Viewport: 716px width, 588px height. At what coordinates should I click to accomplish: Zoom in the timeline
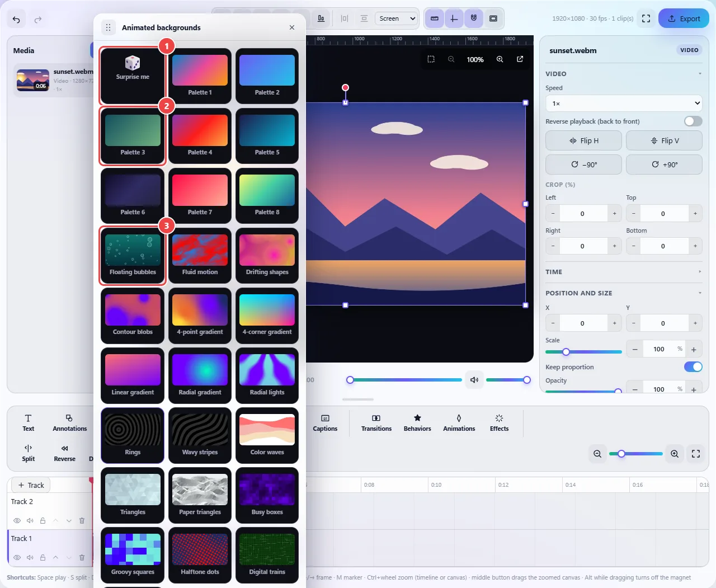(x=675, y=454)
